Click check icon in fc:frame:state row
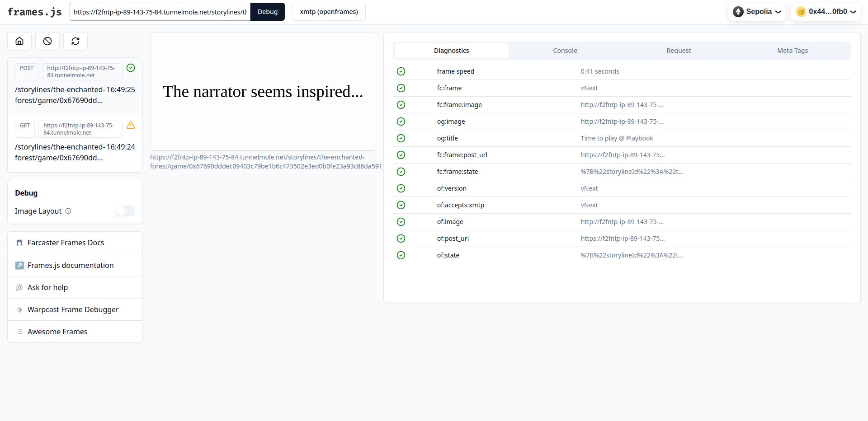This screenshot has width=868, height=421. point(401,172)
